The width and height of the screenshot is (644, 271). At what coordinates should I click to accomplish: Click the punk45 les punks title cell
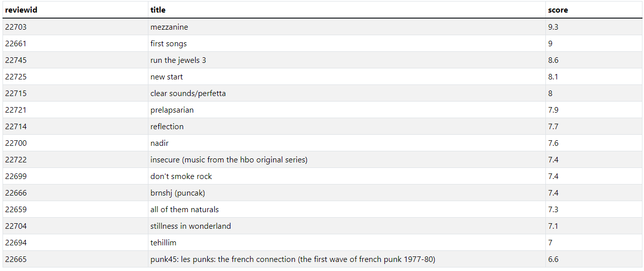point(347,259)
